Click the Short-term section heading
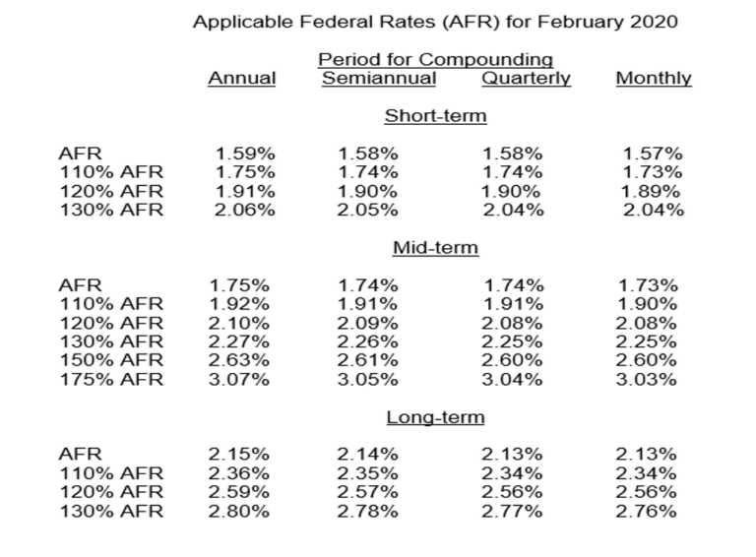The height and width of the screenshot is (557, 756). click(435, 116)
